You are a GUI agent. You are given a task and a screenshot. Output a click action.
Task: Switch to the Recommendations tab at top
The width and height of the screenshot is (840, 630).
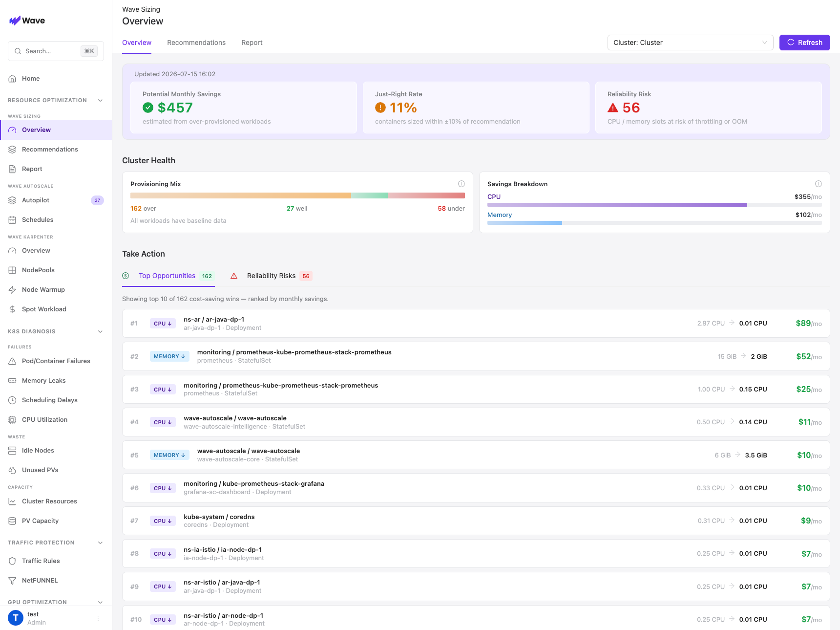tap(196, 43)
